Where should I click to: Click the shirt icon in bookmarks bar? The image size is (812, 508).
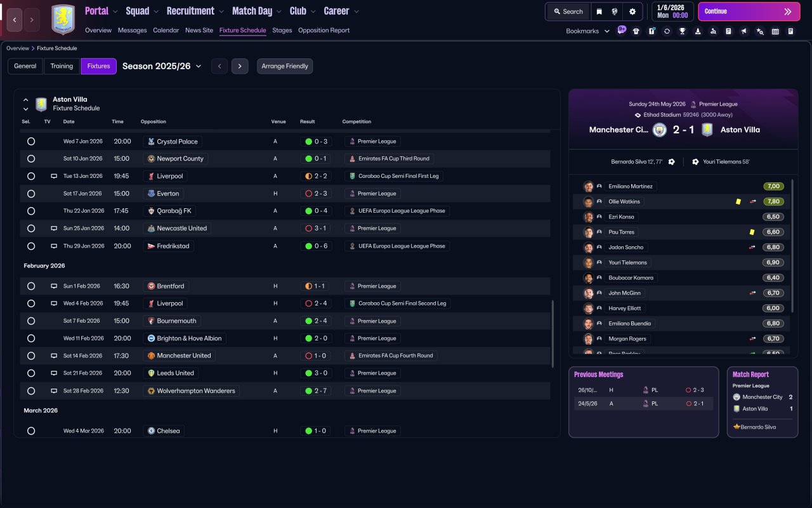[636, 31]
